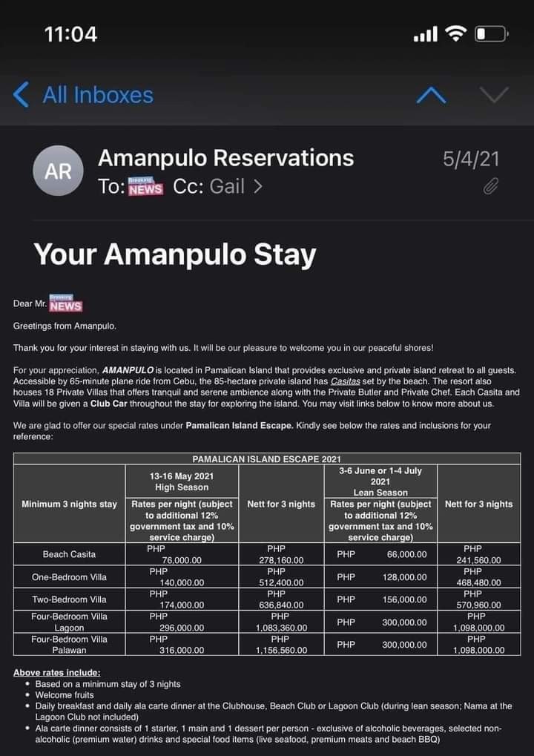Select sender name Amanpulo Reservations
The width and height of the screenshot is (534, 756).
pyautogui.click(x=225, y=158)
